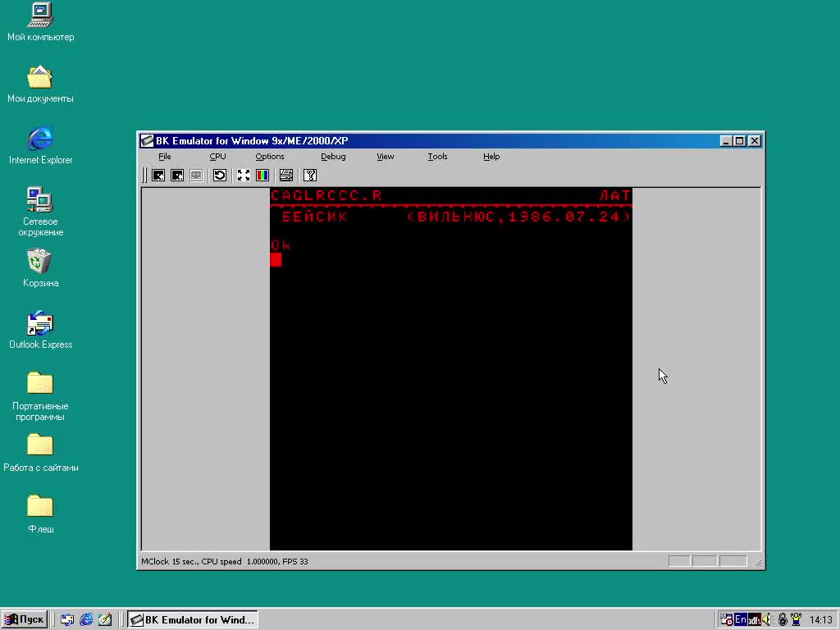Toggle fullscreen with the four-arrows icon
This screenshot has width=840, height=630.
(x=244, y=175)
